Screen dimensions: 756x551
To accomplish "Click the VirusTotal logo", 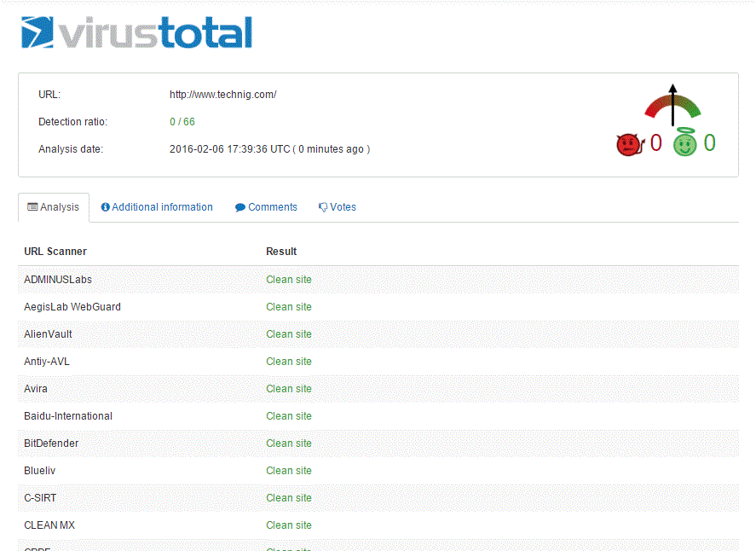I will [136, 32].
